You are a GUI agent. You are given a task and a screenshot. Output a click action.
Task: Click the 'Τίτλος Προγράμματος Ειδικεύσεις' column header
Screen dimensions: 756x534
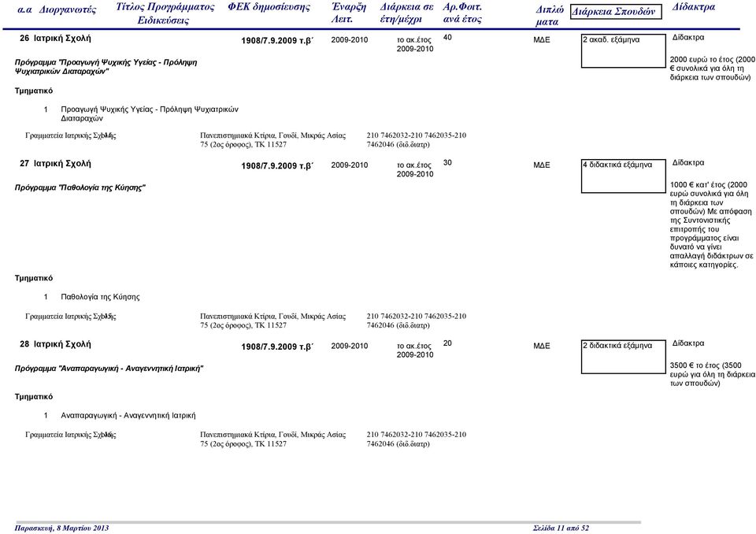click(165, 13)
